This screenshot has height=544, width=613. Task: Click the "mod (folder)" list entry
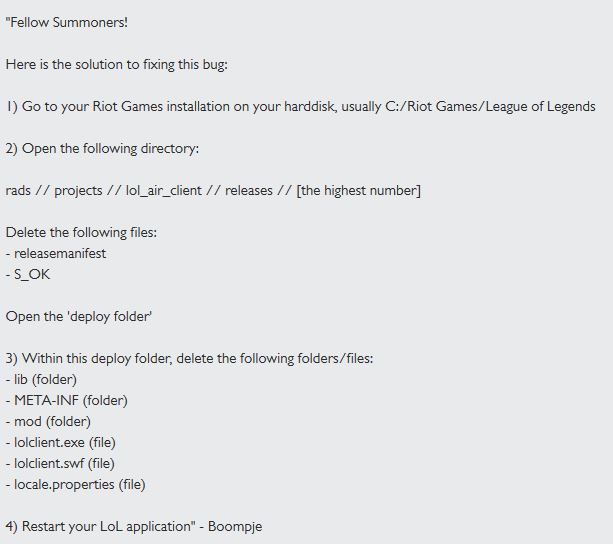tap(52, 422)
